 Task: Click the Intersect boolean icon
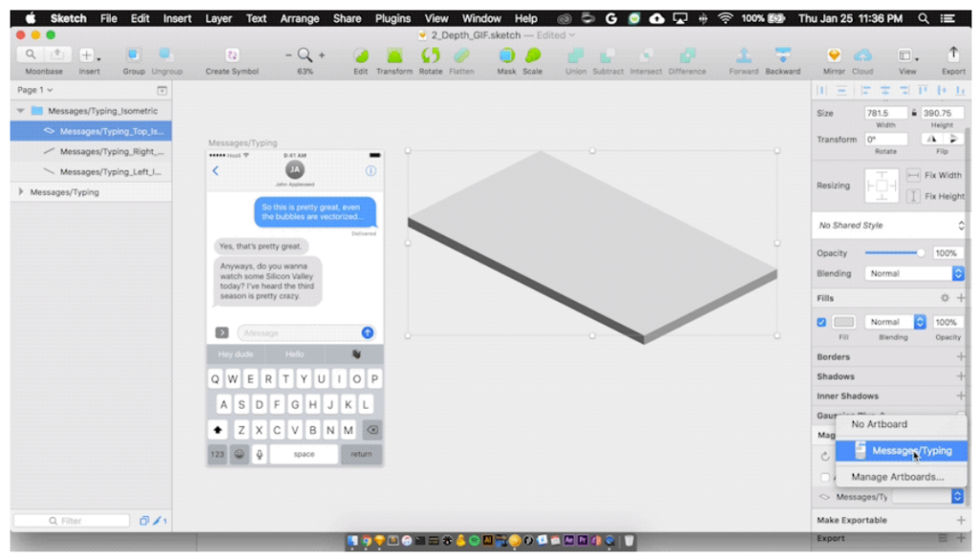click(646, 56)
